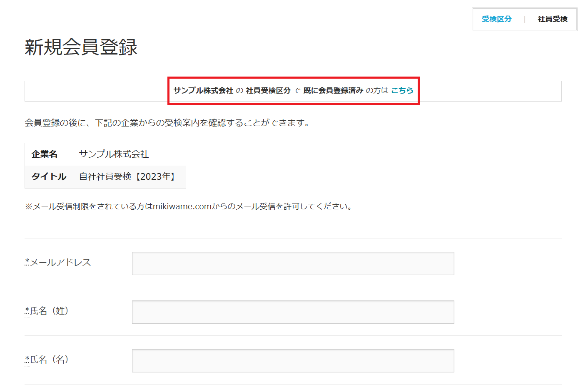588x387 pixels.
Task: Click the メールアドレス input field
Action: tap(293, 263)
